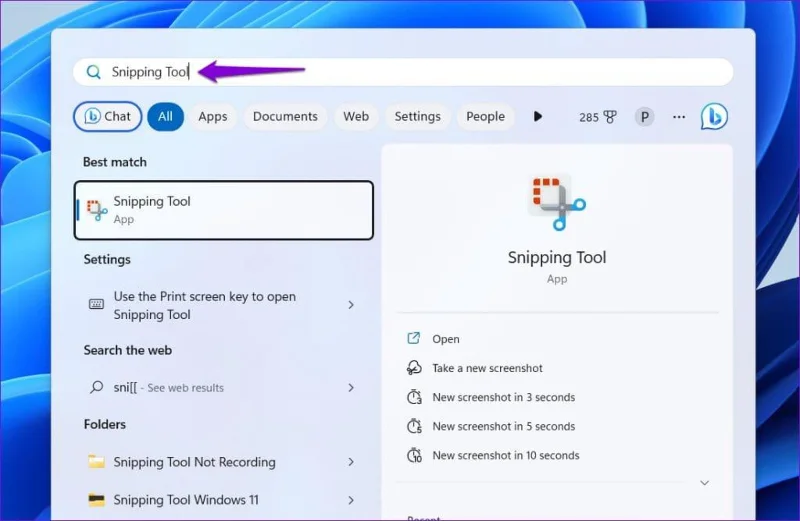Click the 10-second timer icon
The height and width of the screenshot is (521, 800).
[414, 455]
